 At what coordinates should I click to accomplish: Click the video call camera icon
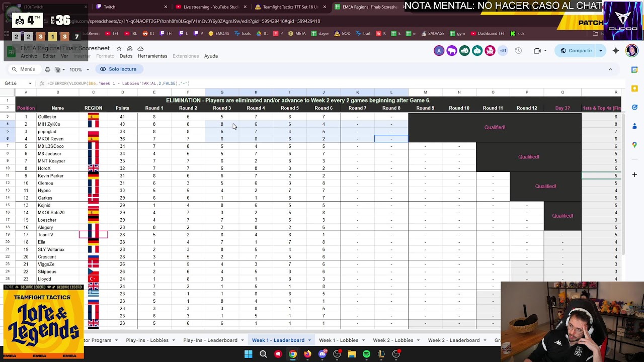pos(537,51)
